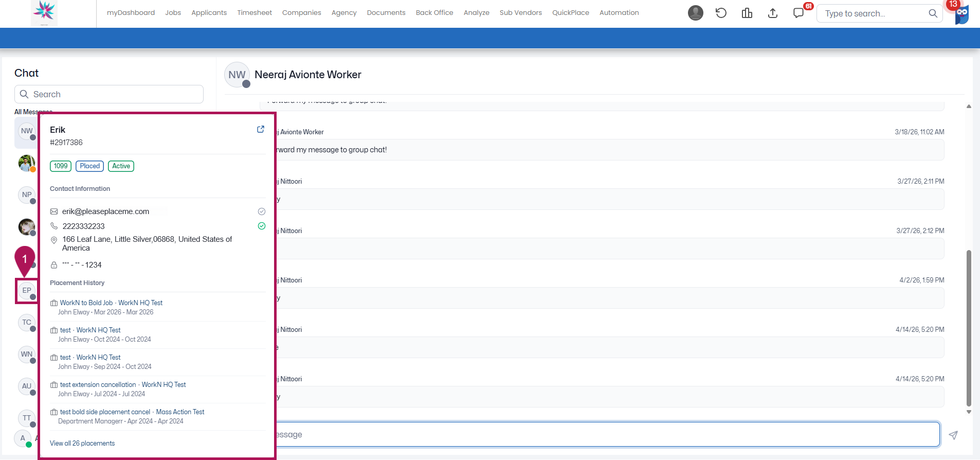Click Erik's ID #2917386
The width and height of the screenshot is (980, 460).
coord(66,143)
